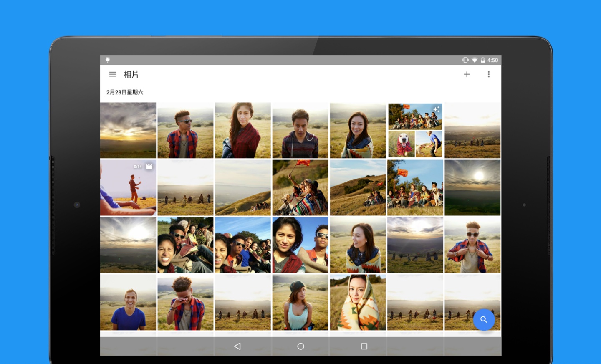Open photo of man in blue t-shirt
Screen dimensions: 601x364
point(128,302)
